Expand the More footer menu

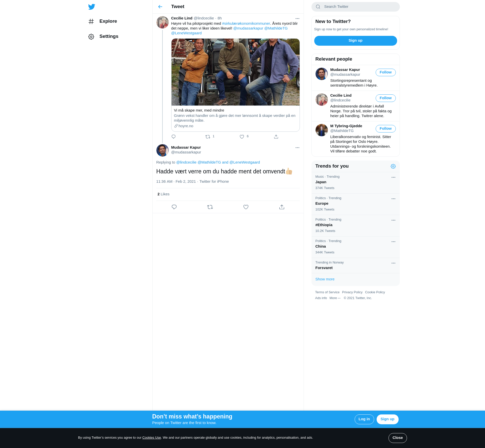335,298
